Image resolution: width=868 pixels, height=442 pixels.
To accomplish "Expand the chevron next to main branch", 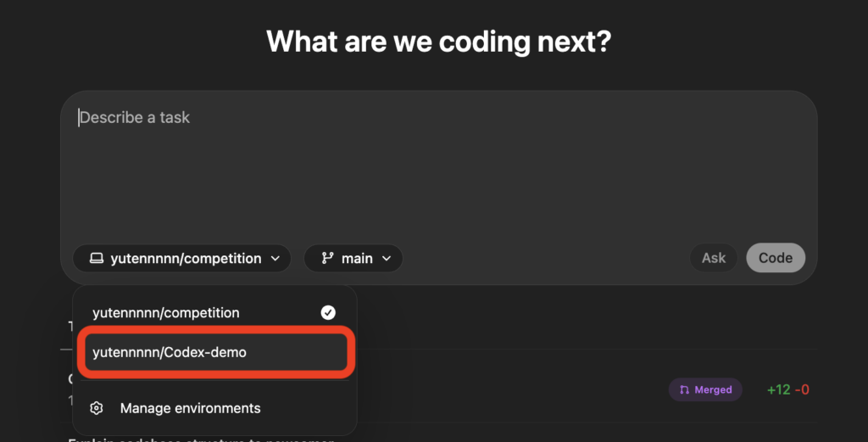I will [x=387, y=259].
